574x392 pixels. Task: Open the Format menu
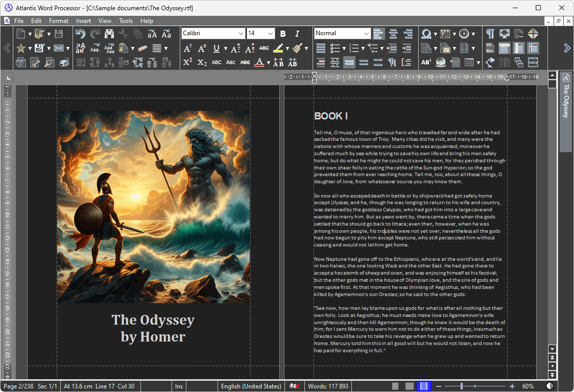pos(58,21)
